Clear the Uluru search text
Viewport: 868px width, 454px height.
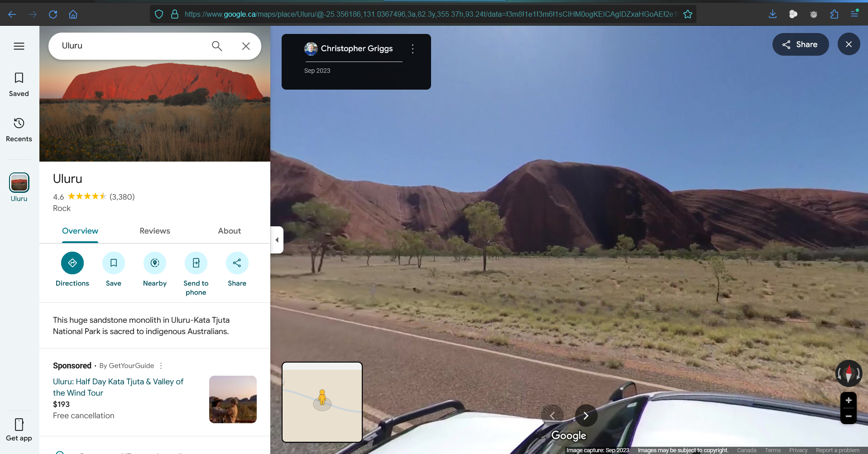(246, 46)
